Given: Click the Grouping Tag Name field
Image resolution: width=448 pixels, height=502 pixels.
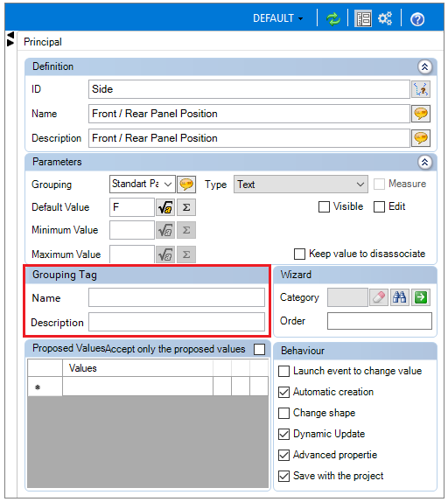Looking at the screenshot, I should pos(177,297).
